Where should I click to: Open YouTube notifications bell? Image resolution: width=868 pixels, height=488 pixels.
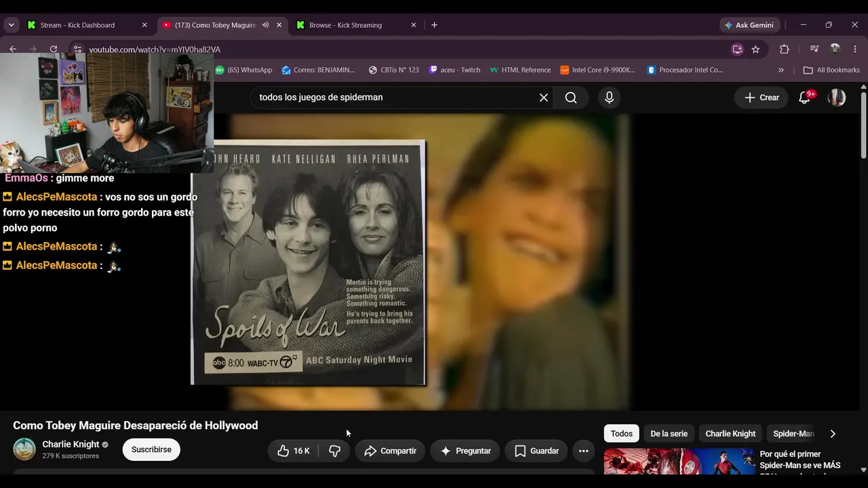(805, 98)
